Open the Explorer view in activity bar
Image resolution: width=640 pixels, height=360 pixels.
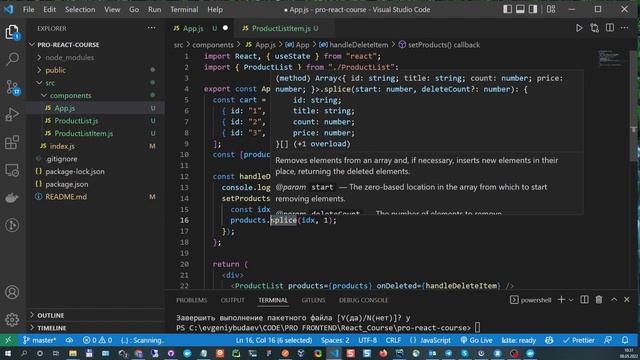pyautogui.click(x=12, y=32)
